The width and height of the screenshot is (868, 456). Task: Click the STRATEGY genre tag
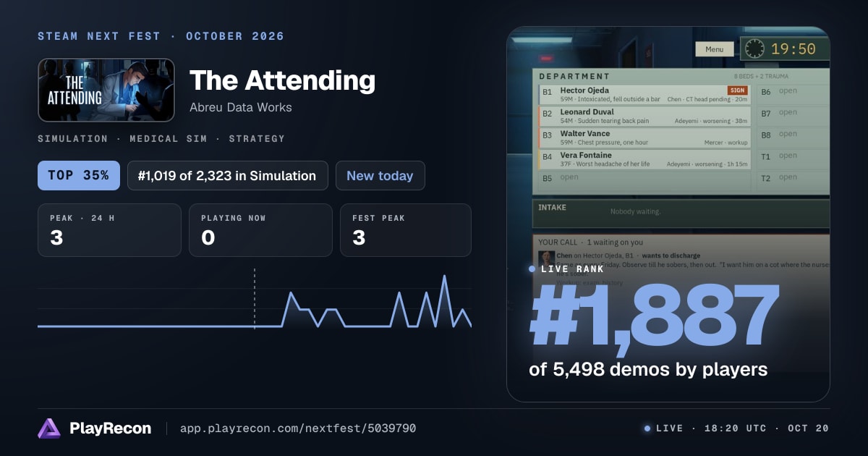[x=258, y=138]
